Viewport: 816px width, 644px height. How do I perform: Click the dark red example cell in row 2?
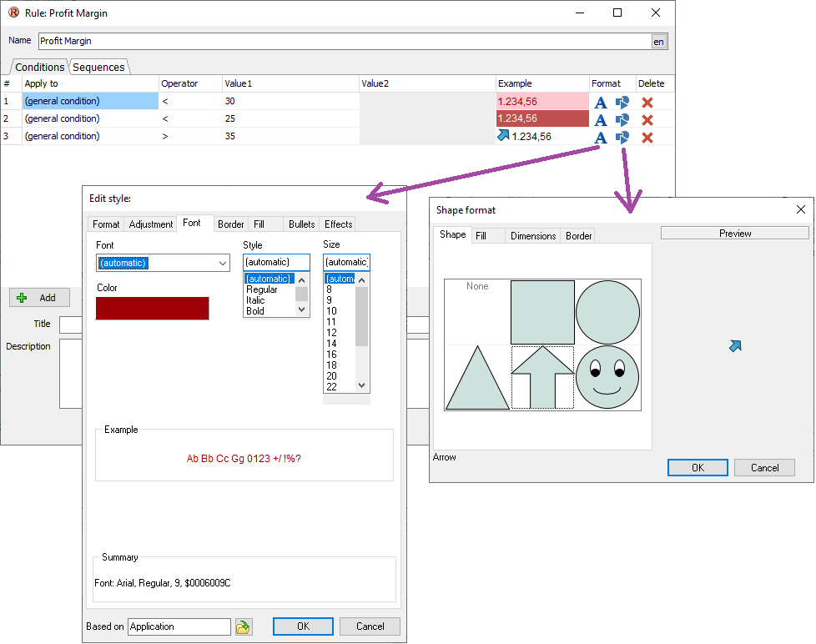(x=542, y=118)
